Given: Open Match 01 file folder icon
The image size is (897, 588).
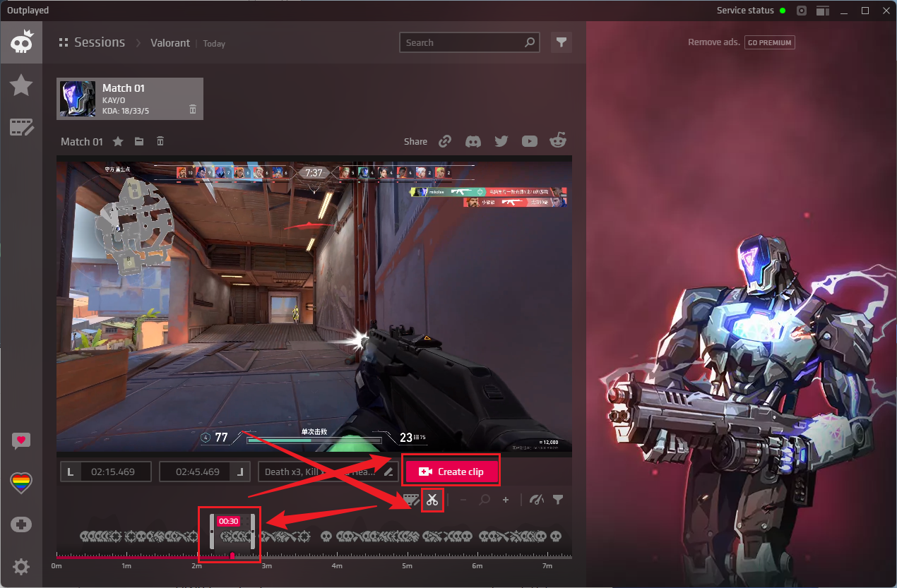Looking at the screenshot, I should (x=139, y=141).
